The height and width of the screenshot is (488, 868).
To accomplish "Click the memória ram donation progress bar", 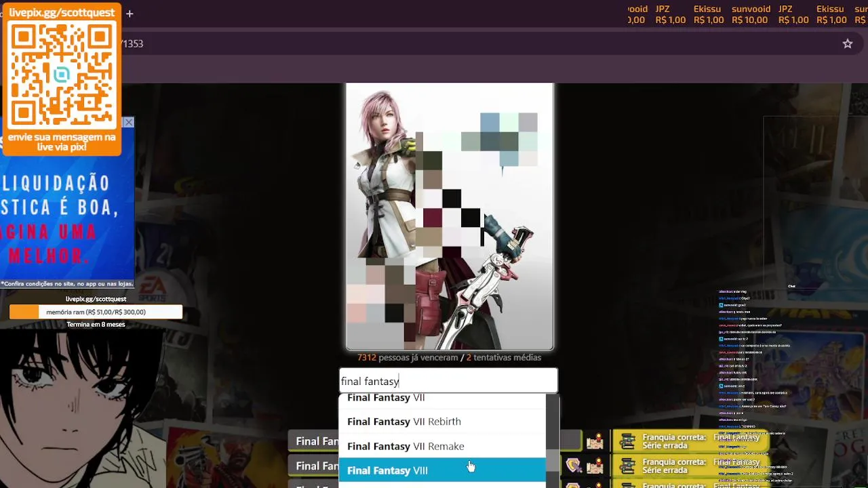I will coord(96,312).
